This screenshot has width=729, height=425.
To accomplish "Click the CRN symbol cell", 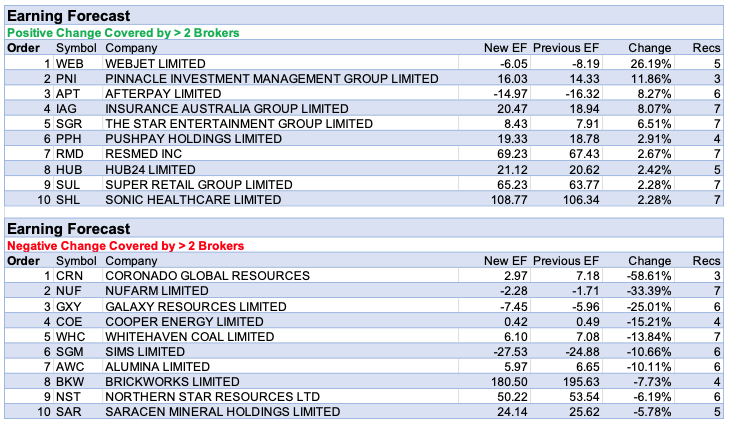I will pyautogui.click(x=69, y=275).
